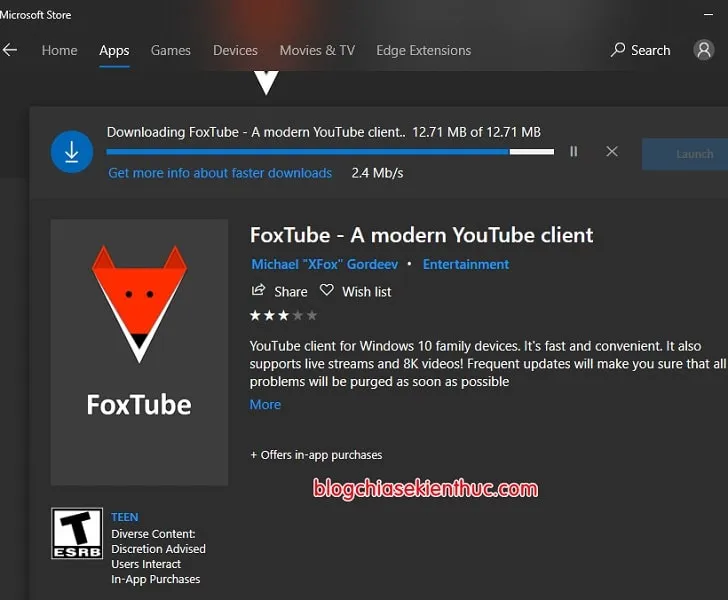This screenshot has height=600, width=728.
Task: Add to Wish list via heart icon
Action: pos(327,290)
